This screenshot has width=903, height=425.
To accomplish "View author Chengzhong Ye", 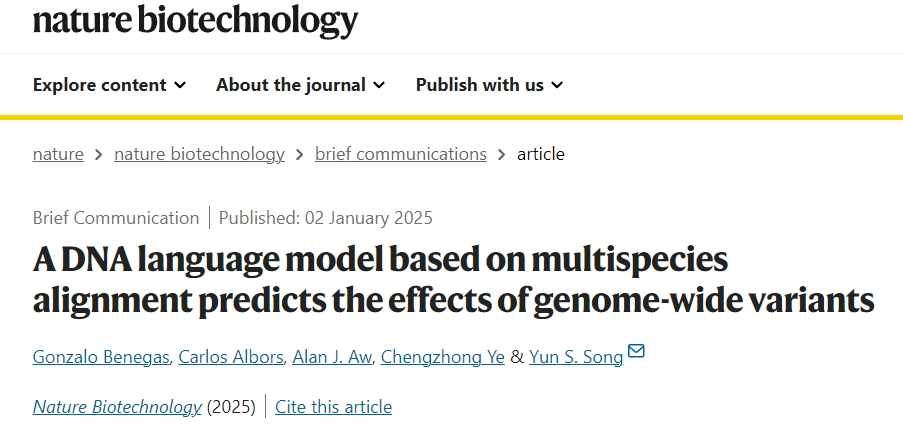I will point(443,357).
